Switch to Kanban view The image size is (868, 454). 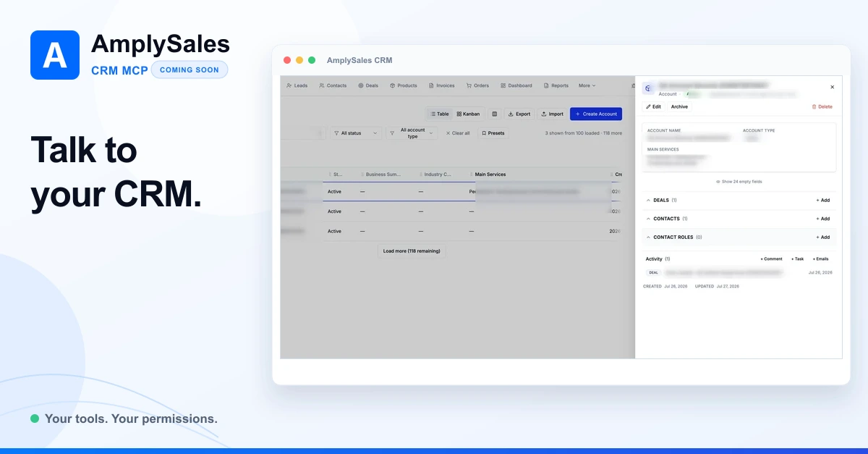tap(468, 114)
